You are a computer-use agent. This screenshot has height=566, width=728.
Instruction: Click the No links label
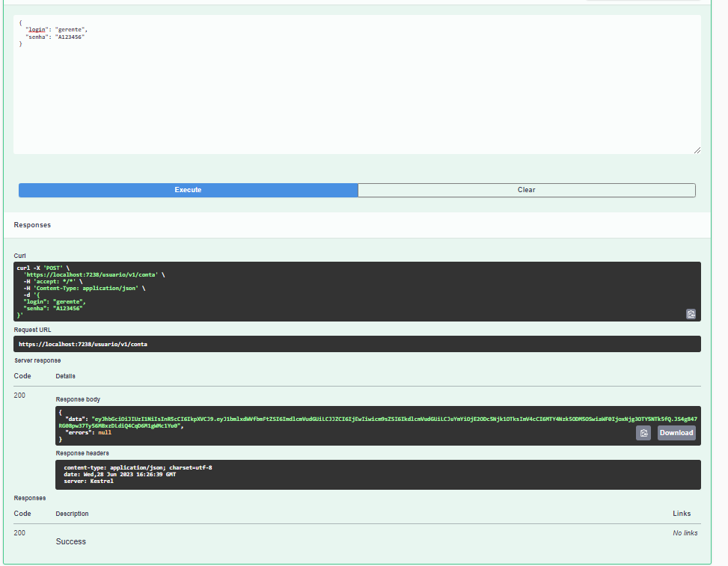tap(683, 532)
